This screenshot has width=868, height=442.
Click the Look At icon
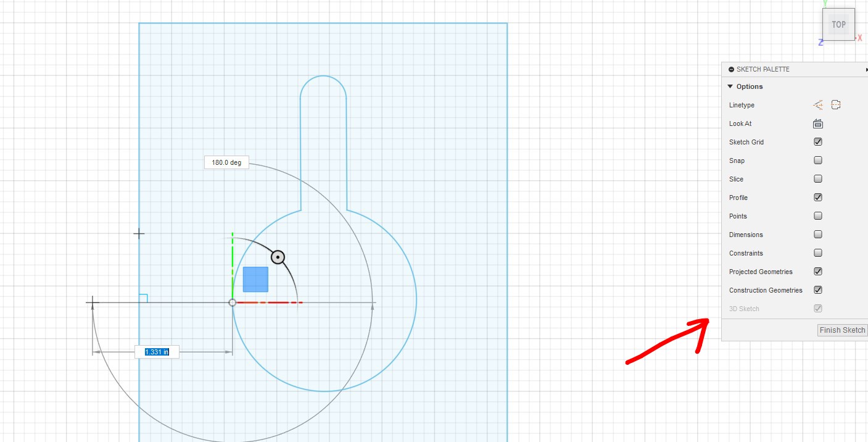(x=818, y=123)
